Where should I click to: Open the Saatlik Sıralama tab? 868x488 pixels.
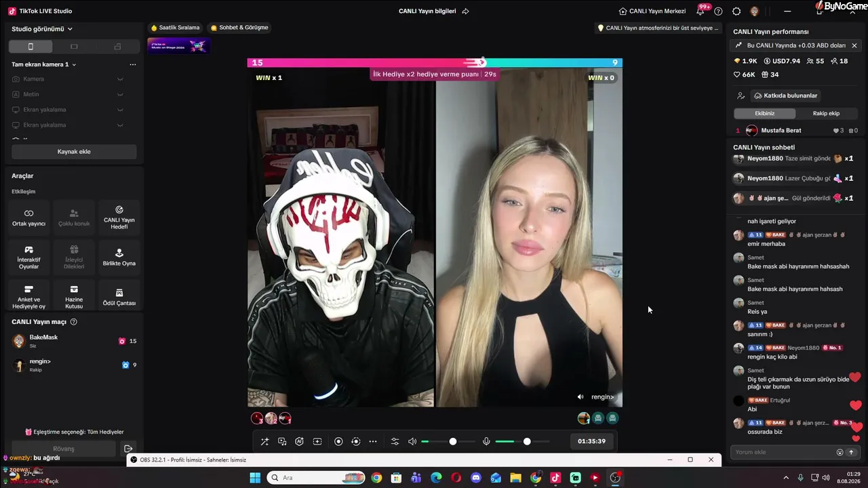tap(175, 28)
